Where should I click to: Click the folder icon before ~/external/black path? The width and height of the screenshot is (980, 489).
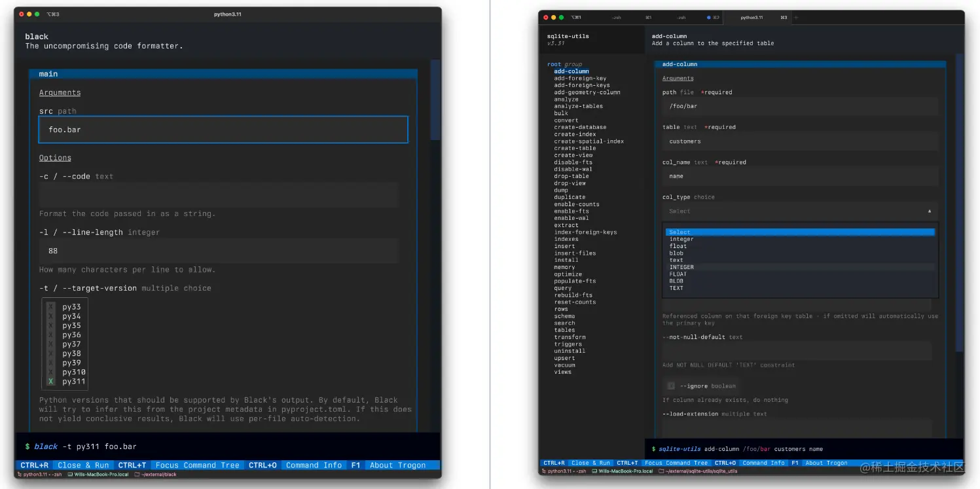[x=138, y=475]
